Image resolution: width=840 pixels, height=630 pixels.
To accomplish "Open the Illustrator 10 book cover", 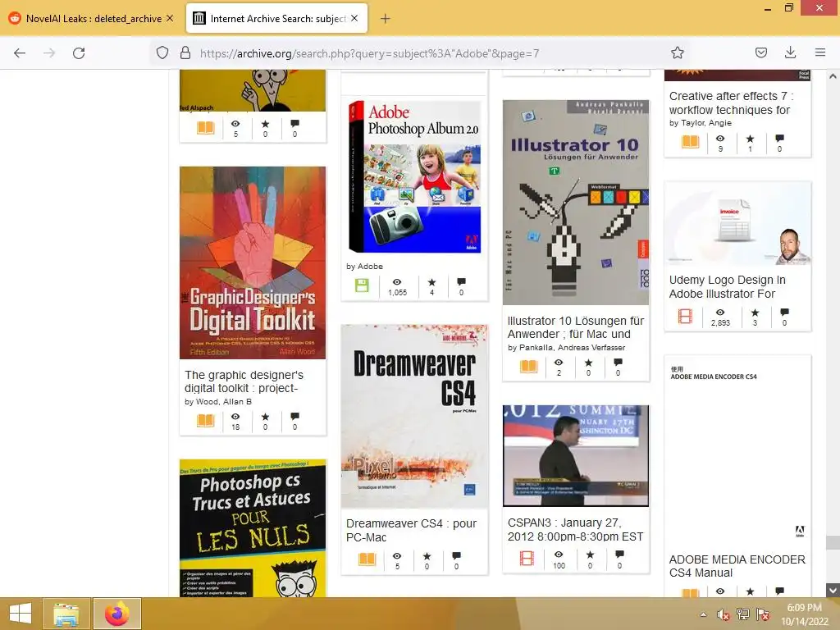I will [x=576, y=203].
